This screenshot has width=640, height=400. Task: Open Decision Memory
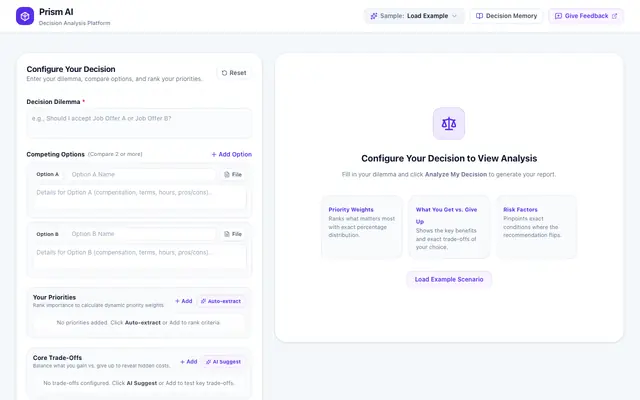click(506, 16)
